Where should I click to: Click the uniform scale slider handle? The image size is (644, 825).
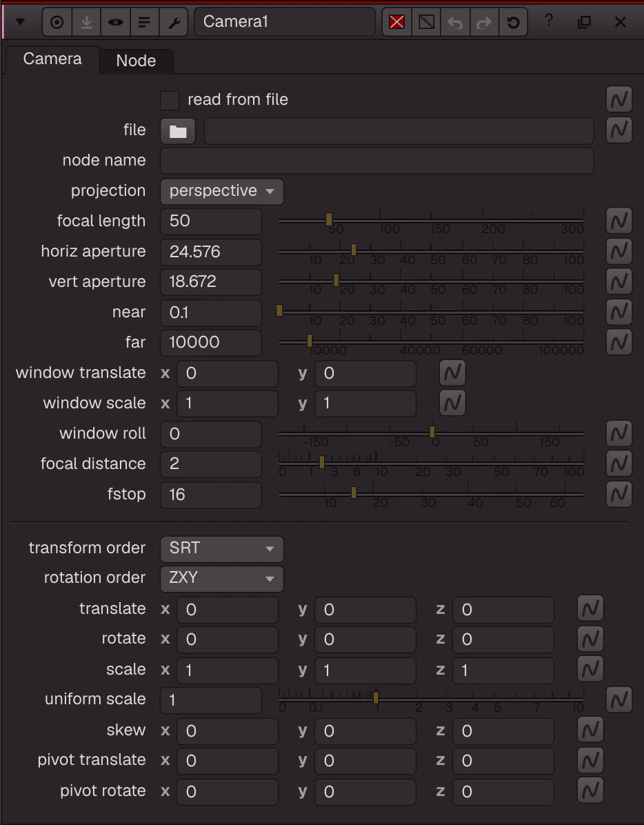point(376,697)
